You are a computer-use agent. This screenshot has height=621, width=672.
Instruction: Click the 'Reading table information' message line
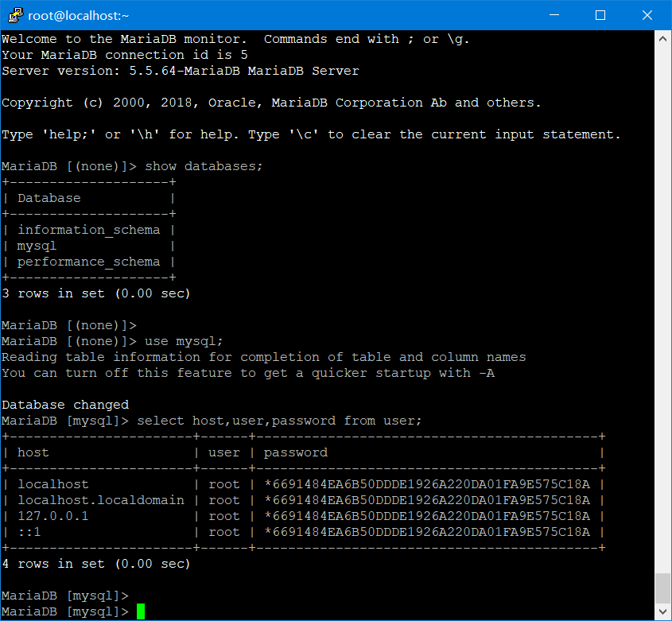click(x=263, y=357)
